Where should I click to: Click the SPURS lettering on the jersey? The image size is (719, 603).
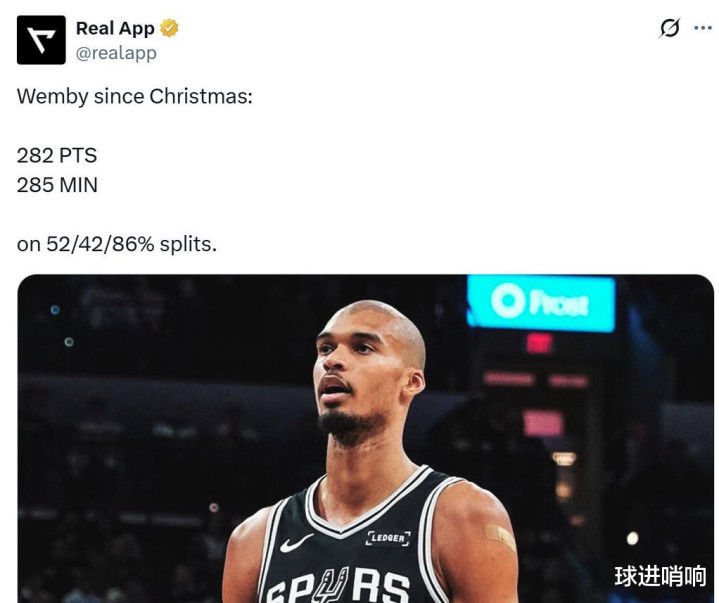(x=338, y=586)
